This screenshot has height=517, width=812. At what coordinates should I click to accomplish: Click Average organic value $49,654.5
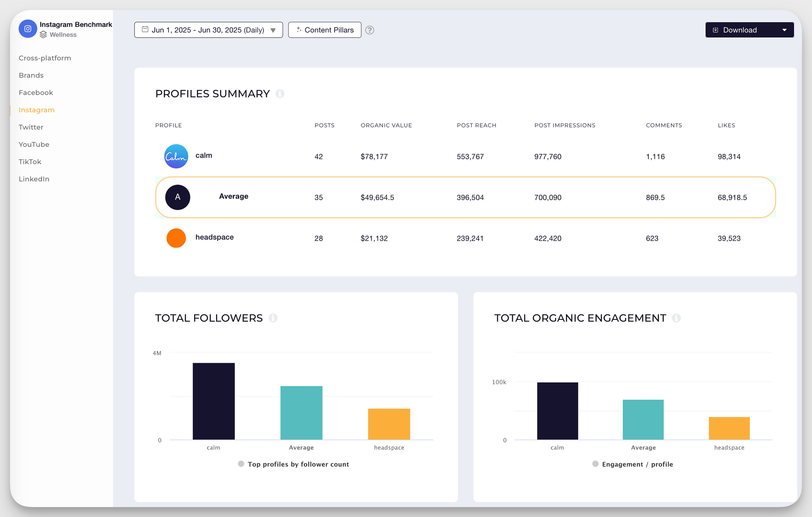tap(377, 198)
